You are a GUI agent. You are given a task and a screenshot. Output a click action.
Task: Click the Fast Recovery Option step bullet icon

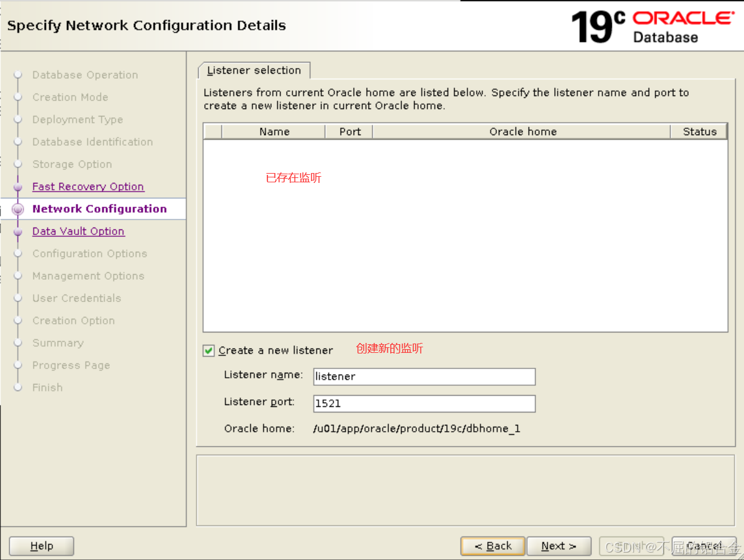click(x=18, y=187)
